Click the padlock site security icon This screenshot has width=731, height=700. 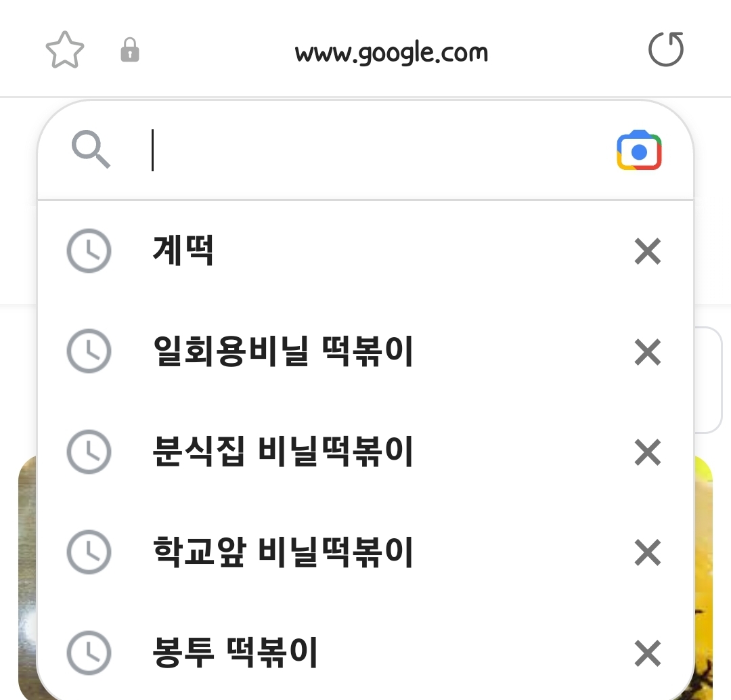tap(129, 51)
